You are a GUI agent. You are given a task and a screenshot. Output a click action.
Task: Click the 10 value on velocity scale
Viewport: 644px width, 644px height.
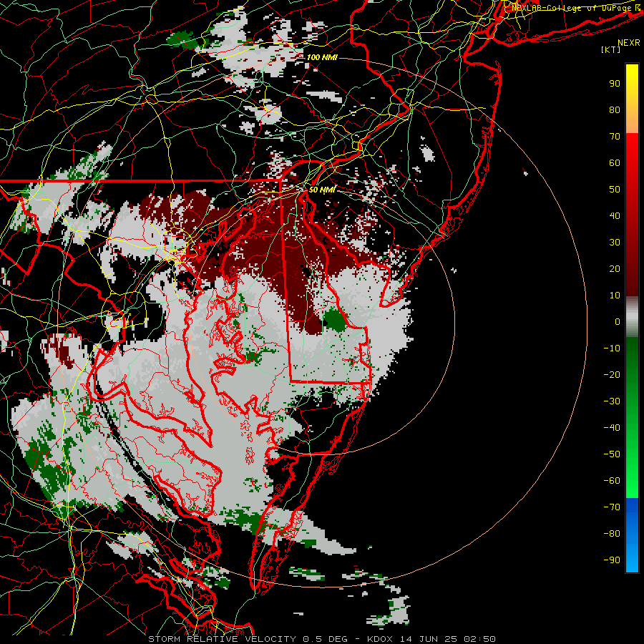pyautogui.click(x=615, y=296)
